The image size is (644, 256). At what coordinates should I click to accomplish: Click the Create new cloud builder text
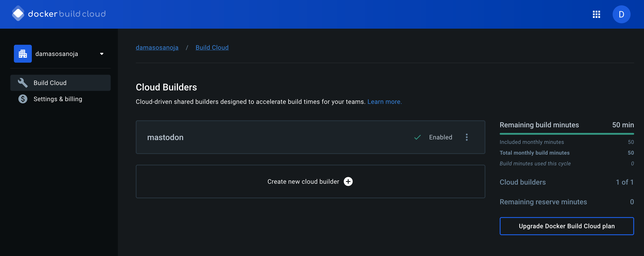tap(303, 181)
